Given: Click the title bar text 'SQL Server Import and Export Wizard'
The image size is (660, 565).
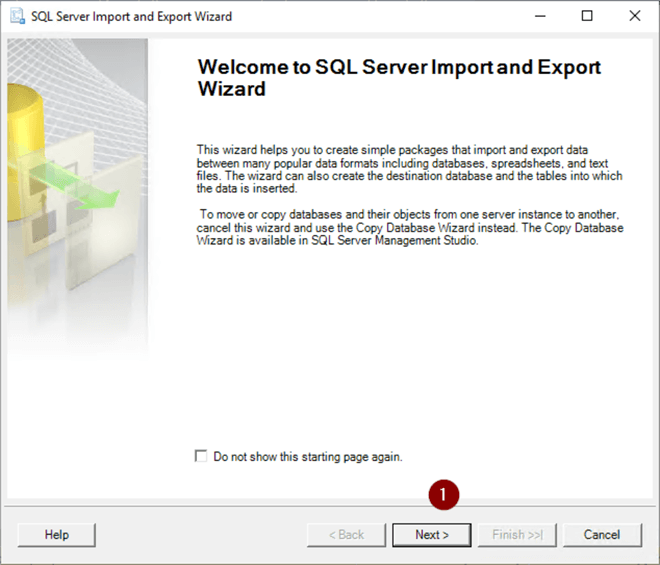Looking at the screenshot, I should (131, 16).
